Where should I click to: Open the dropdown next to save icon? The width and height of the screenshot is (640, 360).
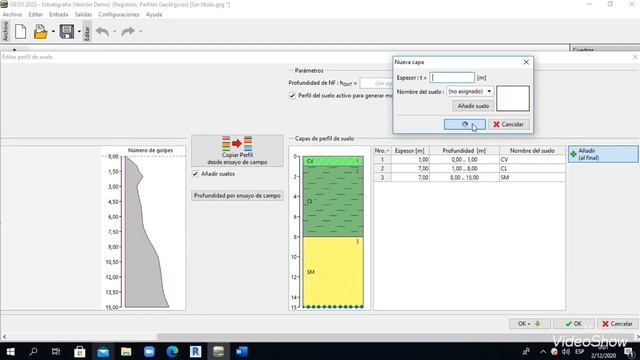[79, 31]
